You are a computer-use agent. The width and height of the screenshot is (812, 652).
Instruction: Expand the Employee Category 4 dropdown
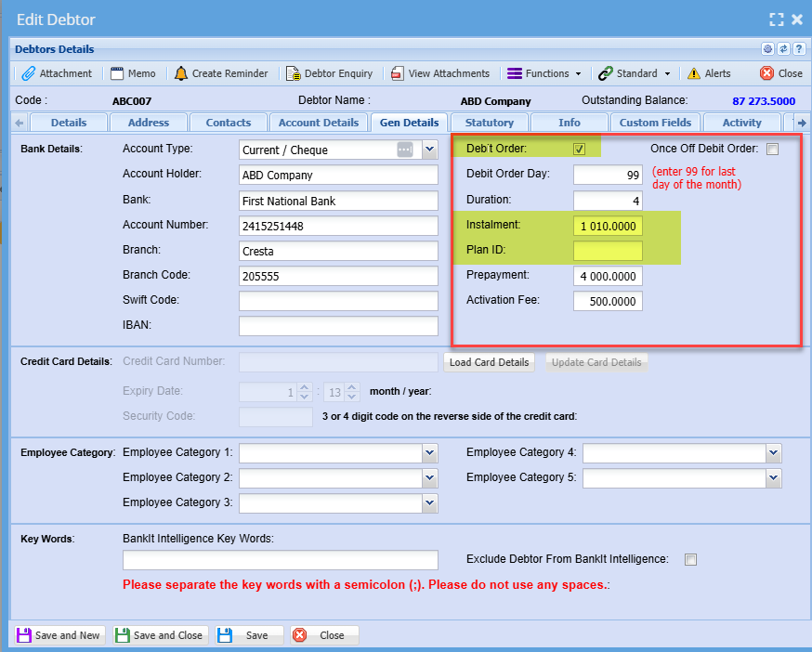773,452
